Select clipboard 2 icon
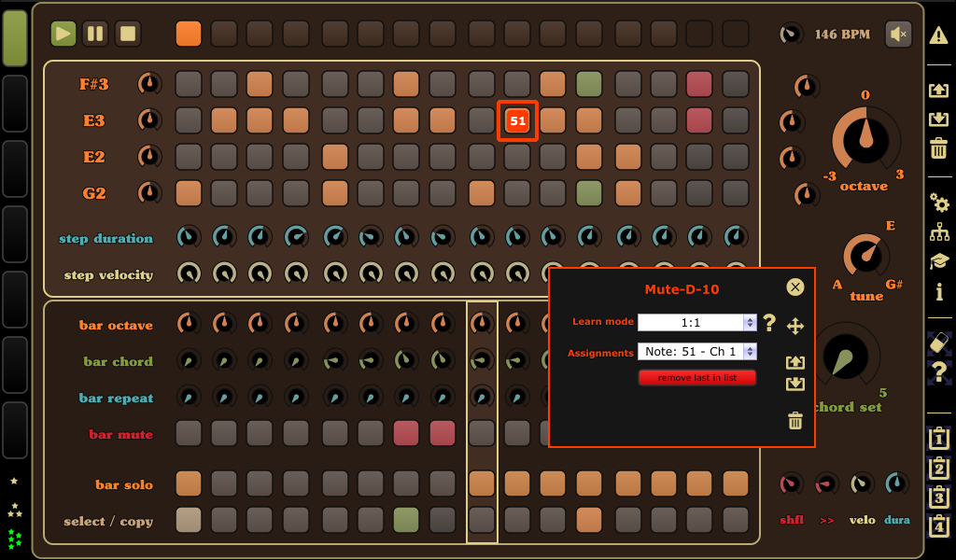956x560 pixels. click(939, 468)
